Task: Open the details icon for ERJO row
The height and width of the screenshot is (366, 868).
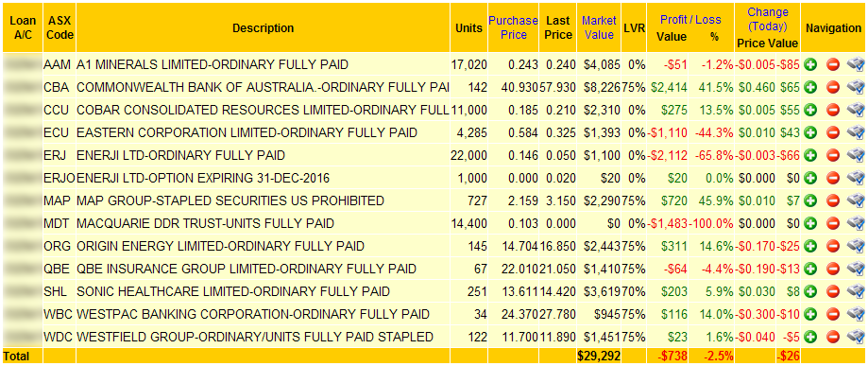Action: tap(856, 179)
